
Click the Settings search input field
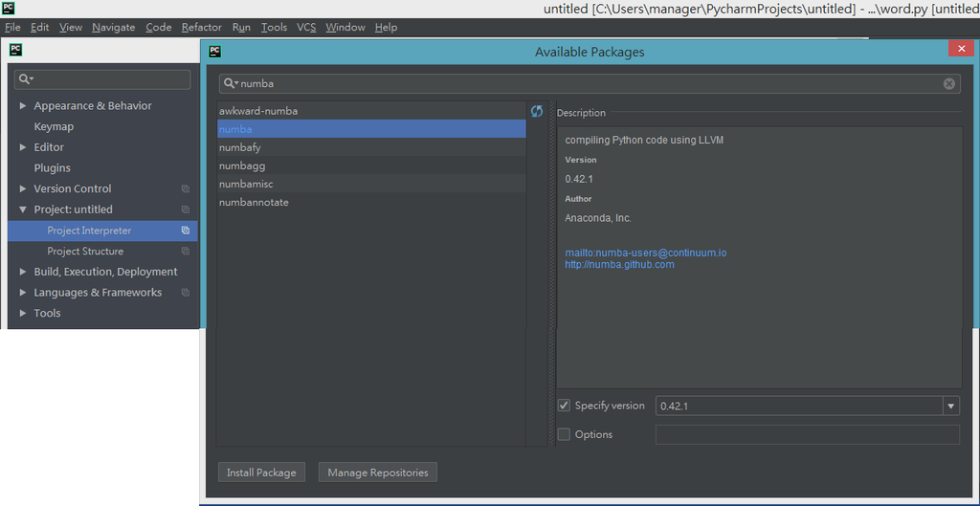click(x=102, y=79)
